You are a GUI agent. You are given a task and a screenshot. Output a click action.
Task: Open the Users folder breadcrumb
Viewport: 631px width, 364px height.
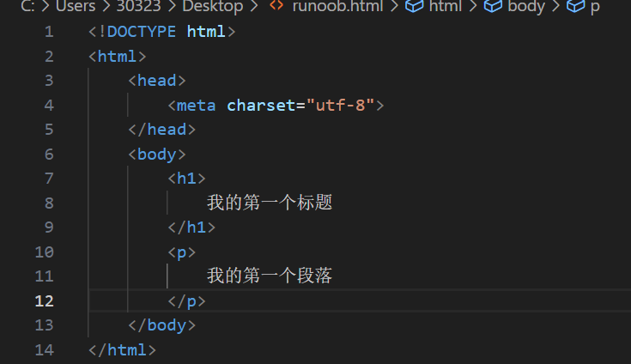coord(76,7)
